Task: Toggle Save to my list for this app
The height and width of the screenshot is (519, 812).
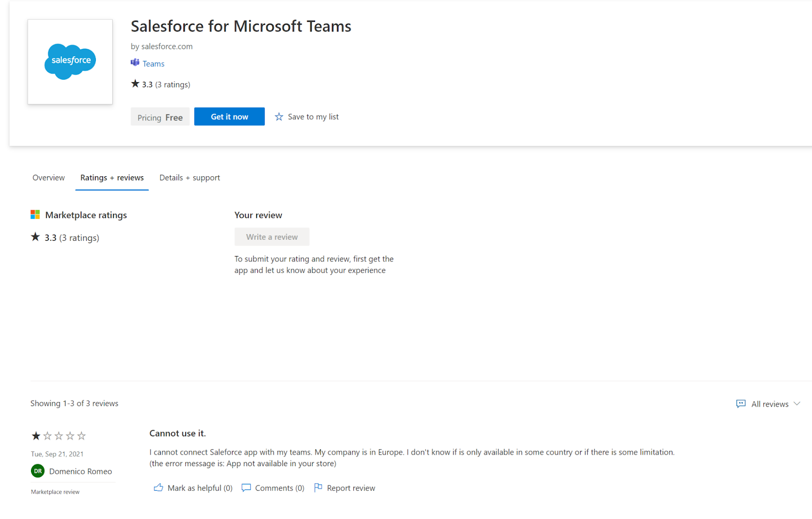Action: (x=313, y=116)
